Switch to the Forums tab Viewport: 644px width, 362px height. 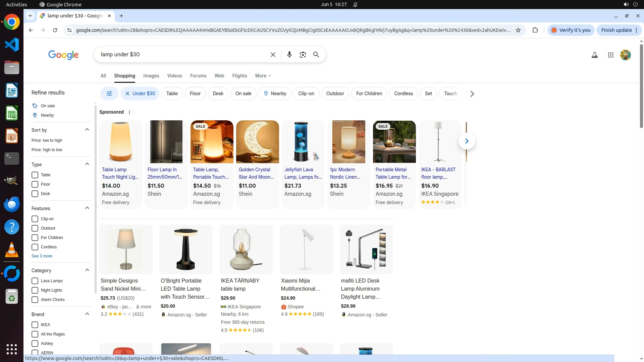click(x=198, y=76)
